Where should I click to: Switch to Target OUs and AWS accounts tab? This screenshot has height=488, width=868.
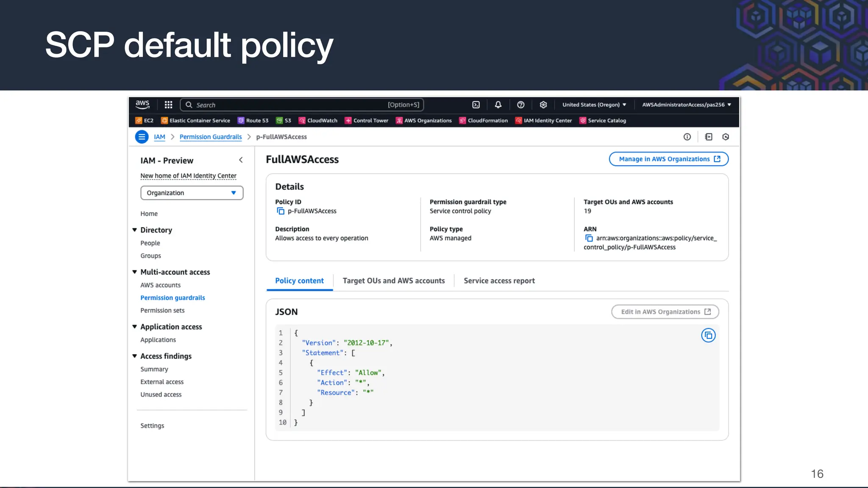pos(393,281)
